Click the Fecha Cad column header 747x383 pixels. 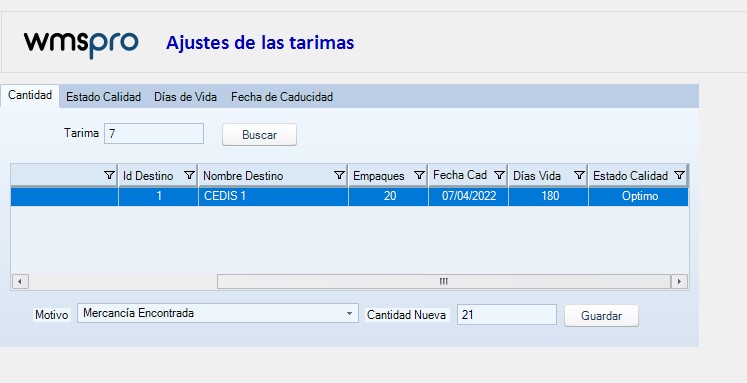click(x=468, y=175)
